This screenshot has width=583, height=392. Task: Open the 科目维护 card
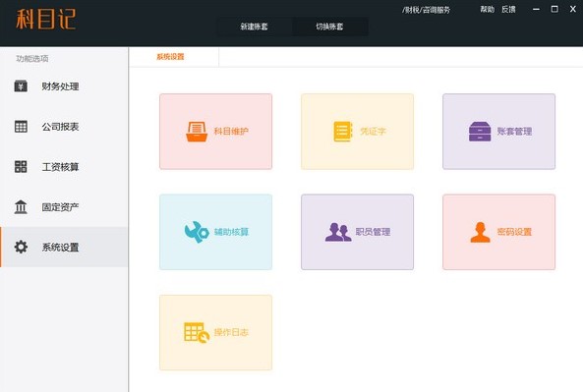pos(215,132)
